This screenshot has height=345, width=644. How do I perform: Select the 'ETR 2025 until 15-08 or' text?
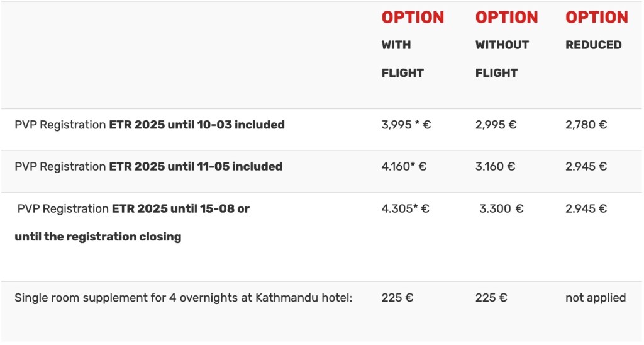(180, 208)
